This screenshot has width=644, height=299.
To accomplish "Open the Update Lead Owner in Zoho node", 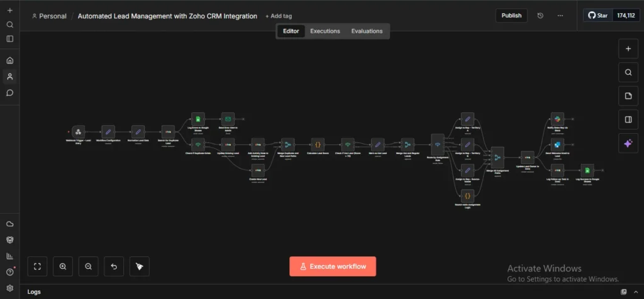I will click(x=528, y=158).
